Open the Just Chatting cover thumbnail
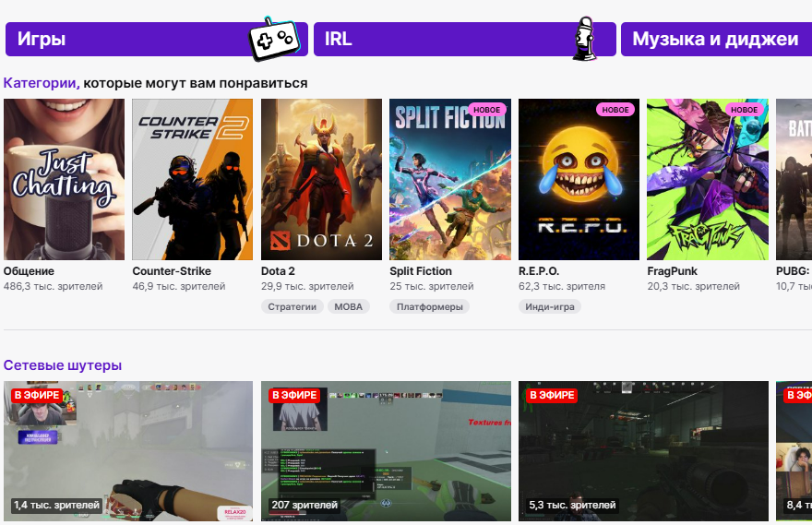This screenshot has height=525, width=812. [x=65, y=179]
